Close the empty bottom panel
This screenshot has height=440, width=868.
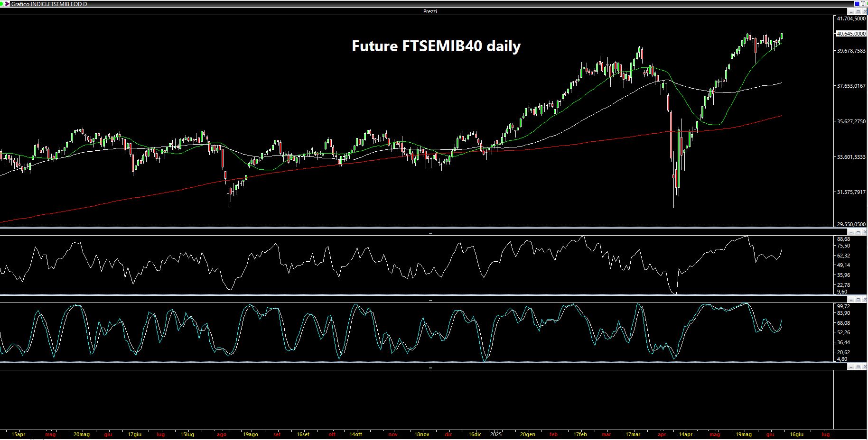pos(865,367)
